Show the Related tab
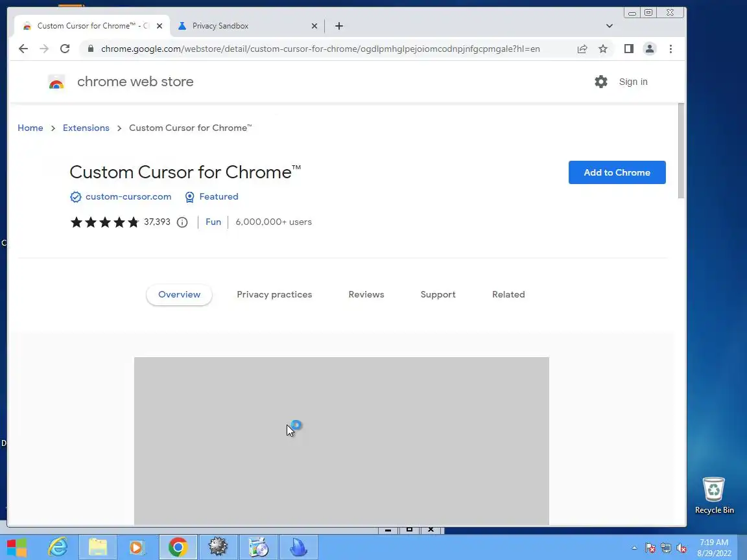The height and width of the screenshot is (560, 747). (508, 295)
